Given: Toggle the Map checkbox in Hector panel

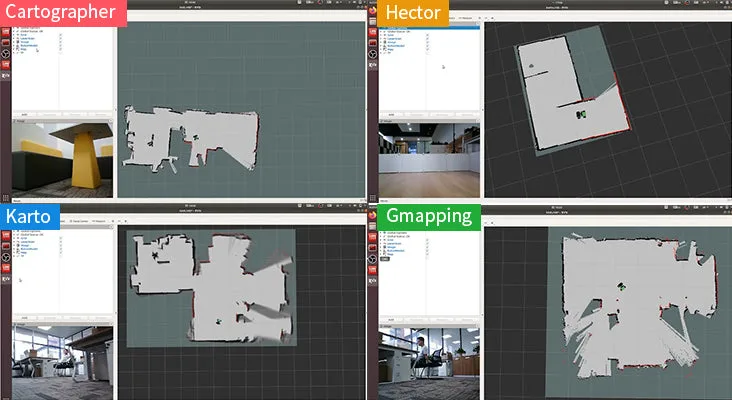Looking at the screenshot, I should click(x=428, y=49).
